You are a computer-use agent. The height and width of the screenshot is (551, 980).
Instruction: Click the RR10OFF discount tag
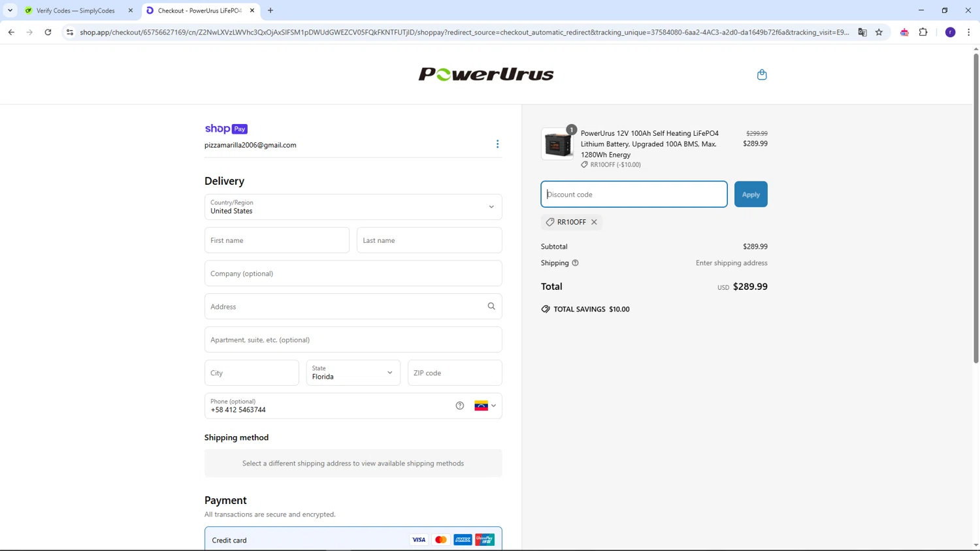pos(571,222)
